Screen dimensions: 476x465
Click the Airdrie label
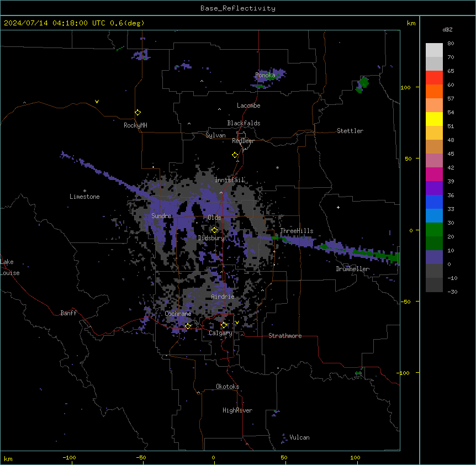click(x=223, y=297)
